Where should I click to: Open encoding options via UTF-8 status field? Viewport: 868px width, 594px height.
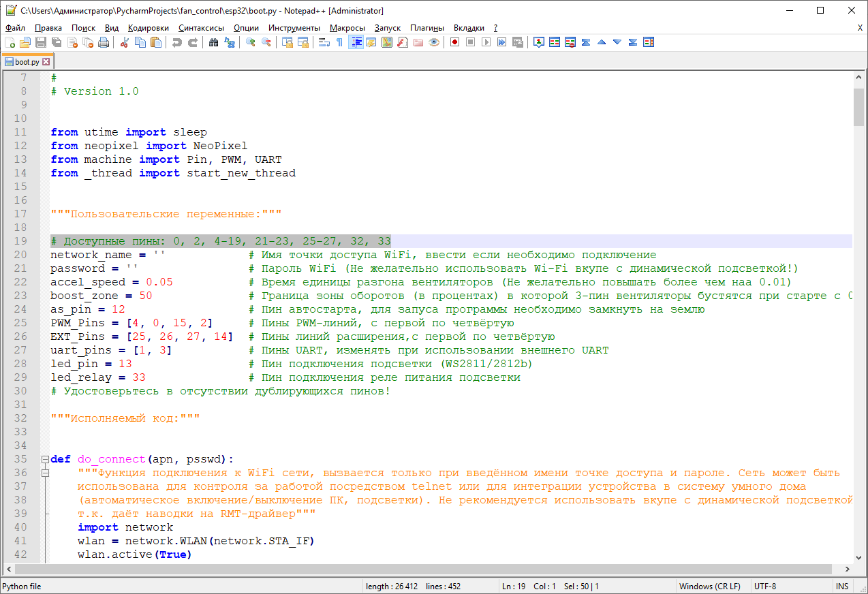(765, 587)
